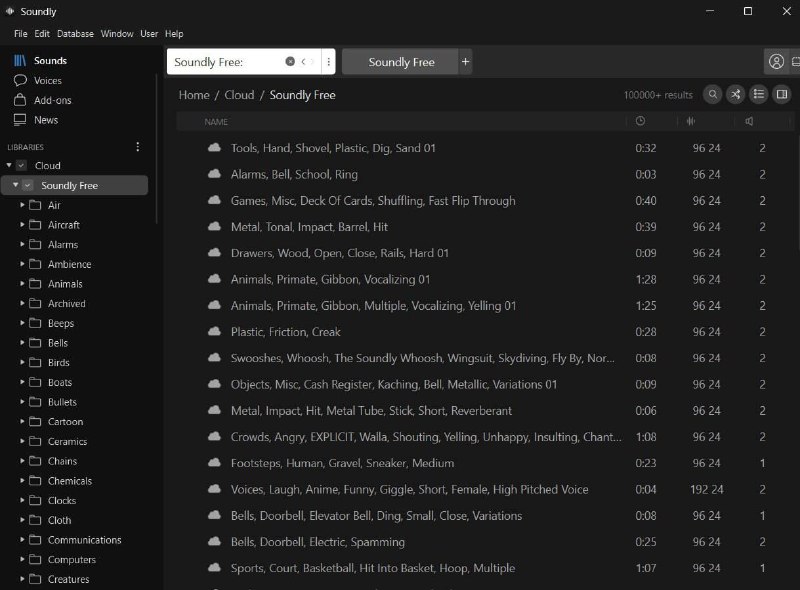This screenshot has height=590, width=800.
Task: Expand the Ambience folder
Action: [x=22, y=264]
